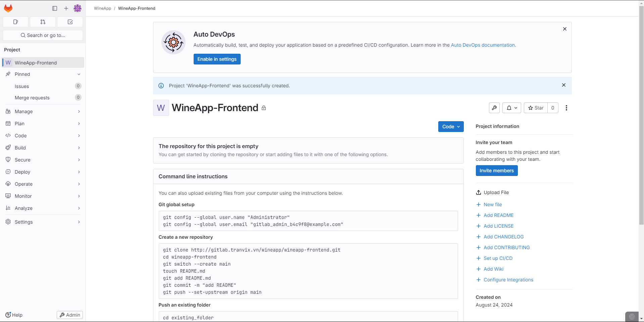Click the plus create-new icon
644x322 pixels.
(66, 8)
